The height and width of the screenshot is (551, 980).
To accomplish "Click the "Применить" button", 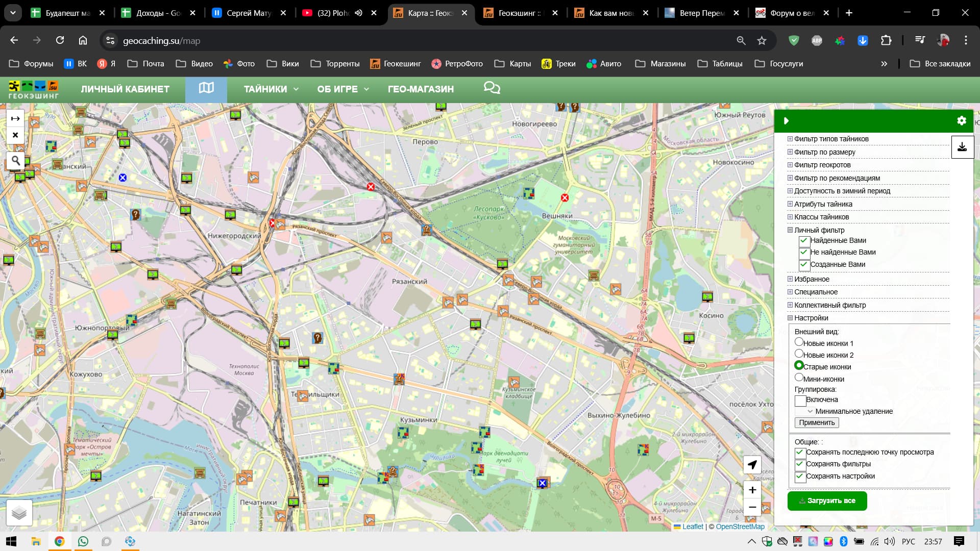I will pyautogui.click(x=817, y=422).
